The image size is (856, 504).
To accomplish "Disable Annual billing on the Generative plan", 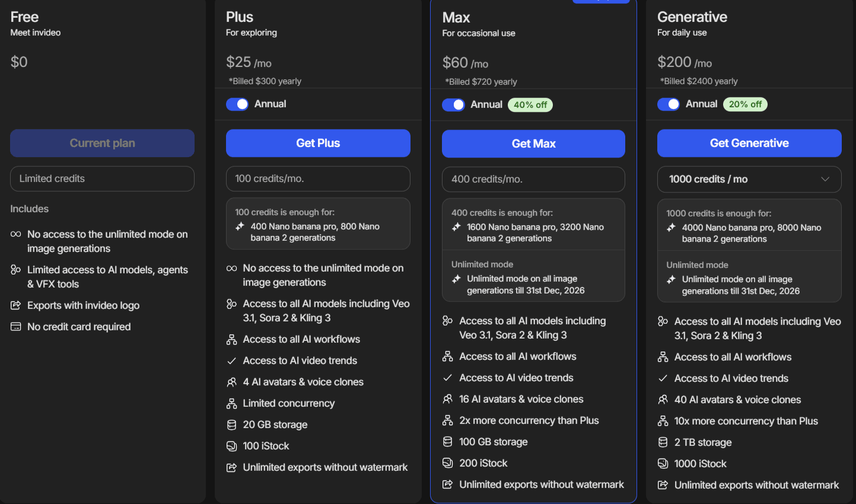I will point(669,104).
